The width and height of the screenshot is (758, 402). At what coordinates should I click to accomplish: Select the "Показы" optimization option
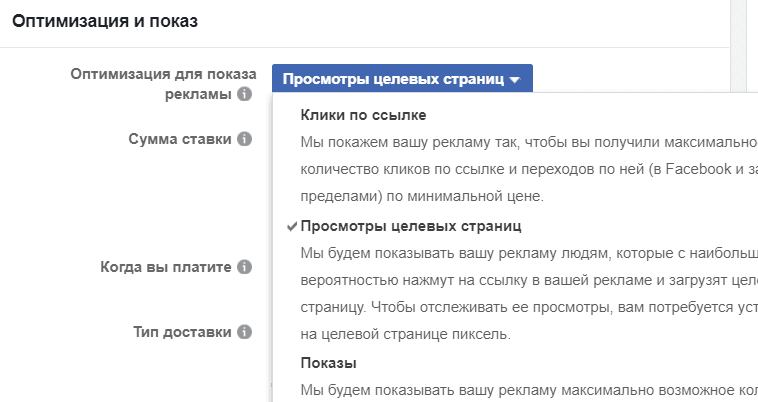(329, 362)
